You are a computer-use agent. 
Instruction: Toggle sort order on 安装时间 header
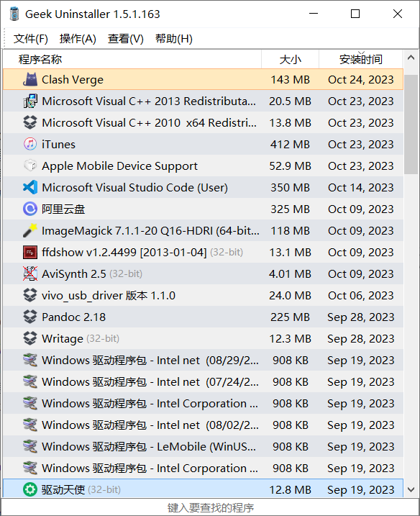click(x=361, y=59)
